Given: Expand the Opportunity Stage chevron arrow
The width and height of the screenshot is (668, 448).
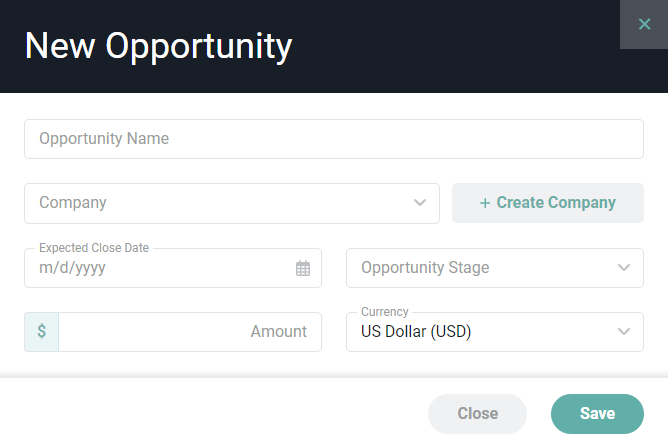Looking at the screenshot, I should [x=624, y=268].
